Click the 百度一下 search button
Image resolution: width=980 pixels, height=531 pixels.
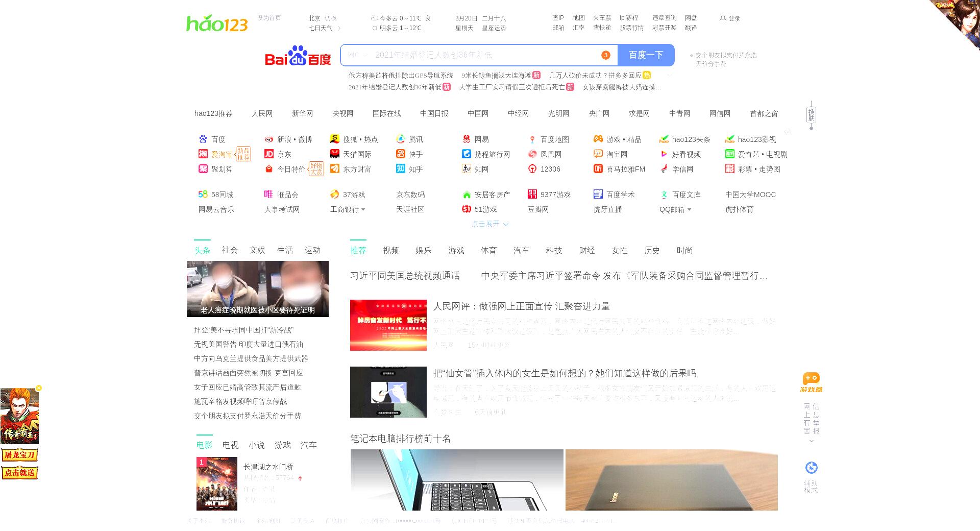pos(646,55)
